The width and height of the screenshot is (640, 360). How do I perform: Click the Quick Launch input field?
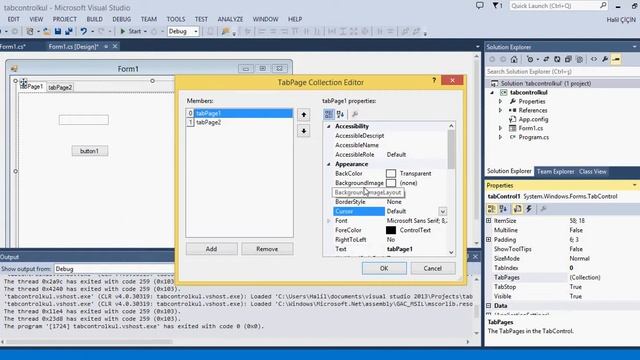pyautogui.click(x=554, y=6)
